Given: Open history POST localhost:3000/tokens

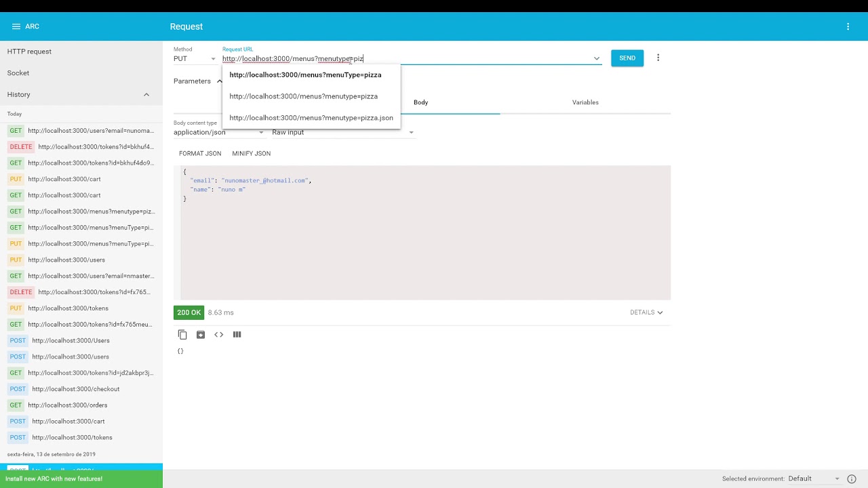Looking at the screenshot, I should click(x=81, y=438).
